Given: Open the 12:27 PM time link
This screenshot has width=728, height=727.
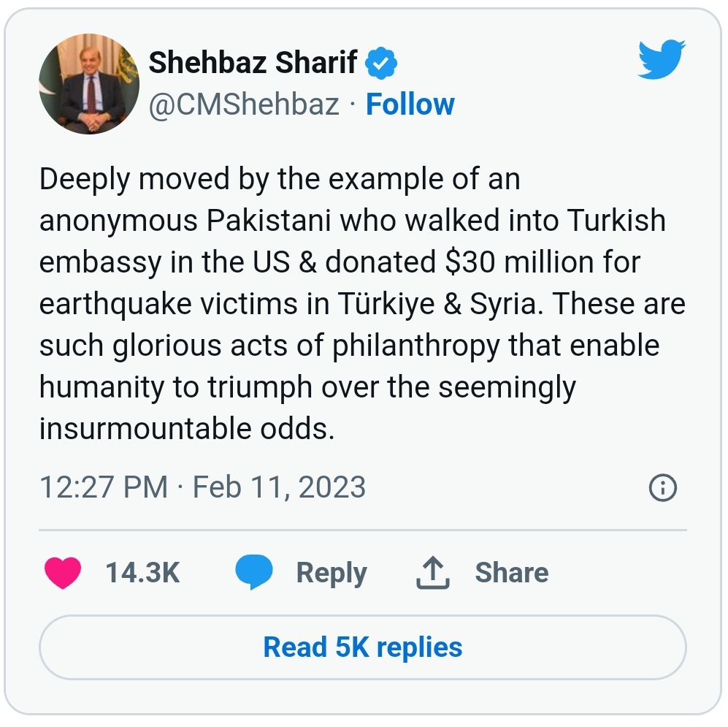Looking at the screenshot, I should [103, 487].
